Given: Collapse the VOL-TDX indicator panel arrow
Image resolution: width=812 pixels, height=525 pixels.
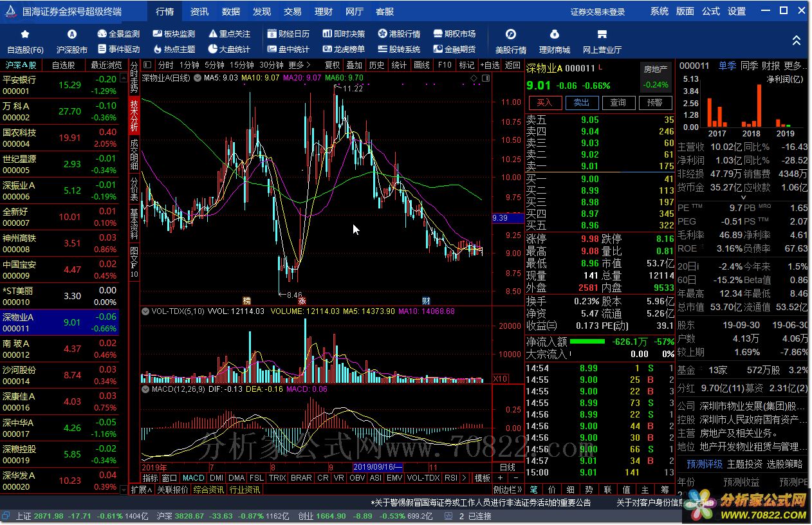Looking at the screenshot, I should (145, 311).
